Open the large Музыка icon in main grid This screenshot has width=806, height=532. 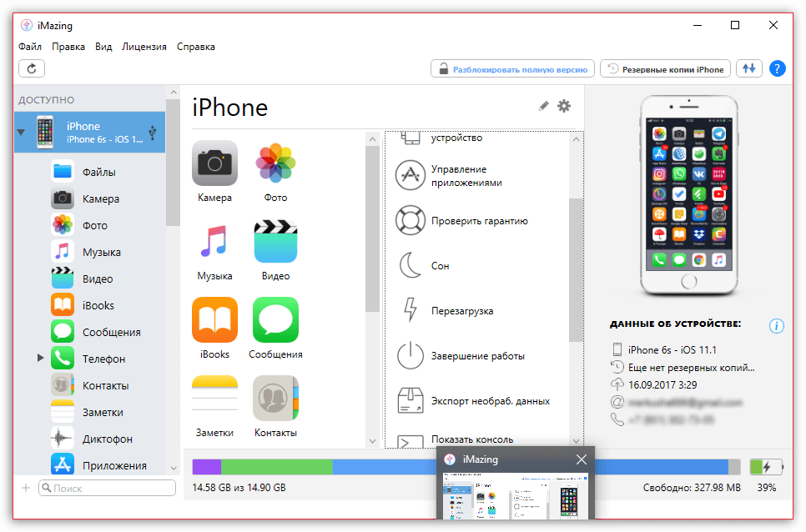coord(215,242)
